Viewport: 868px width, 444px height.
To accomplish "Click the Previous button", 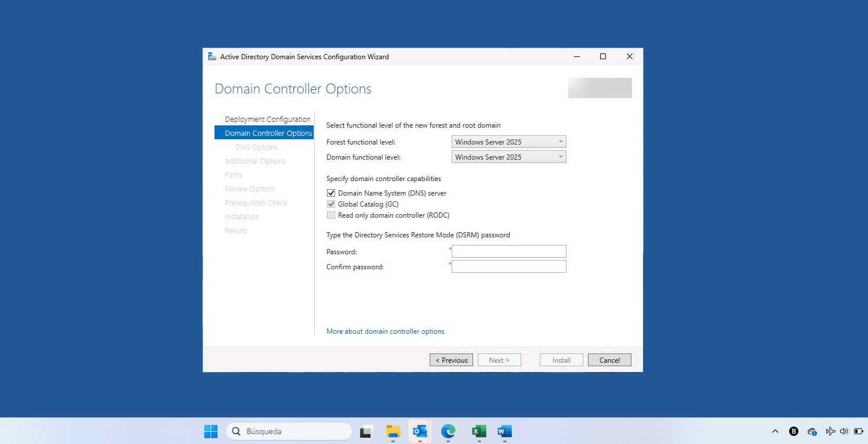I will (x=451, y=360).
